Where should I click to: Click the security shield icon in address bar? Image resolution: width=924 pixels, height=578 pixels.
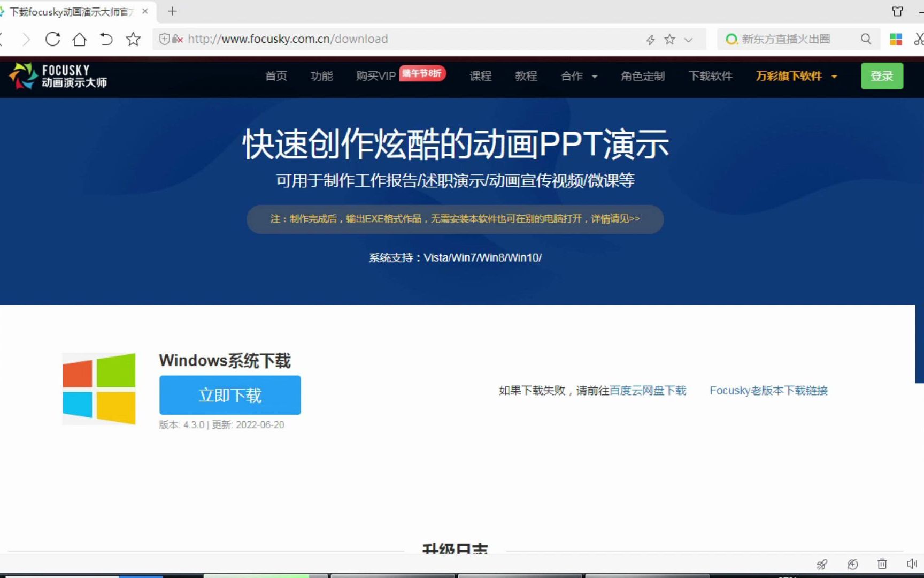coord(165,39)
